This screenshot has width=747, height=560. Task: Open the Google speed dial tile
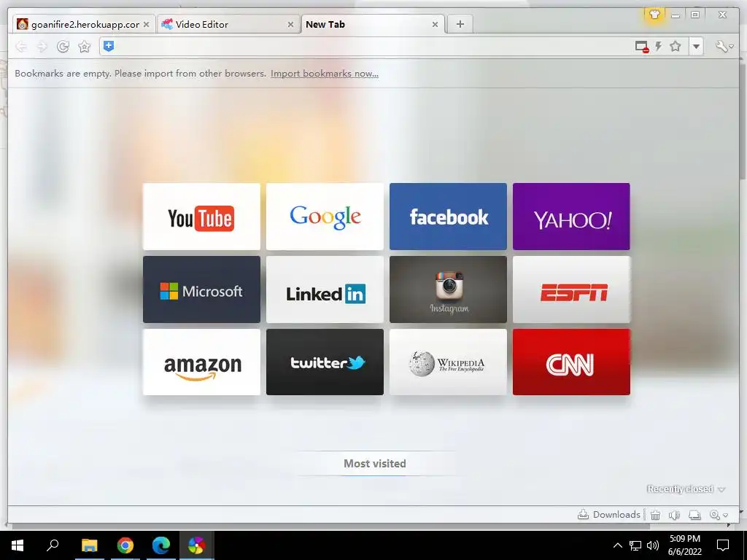coord(325,217)
